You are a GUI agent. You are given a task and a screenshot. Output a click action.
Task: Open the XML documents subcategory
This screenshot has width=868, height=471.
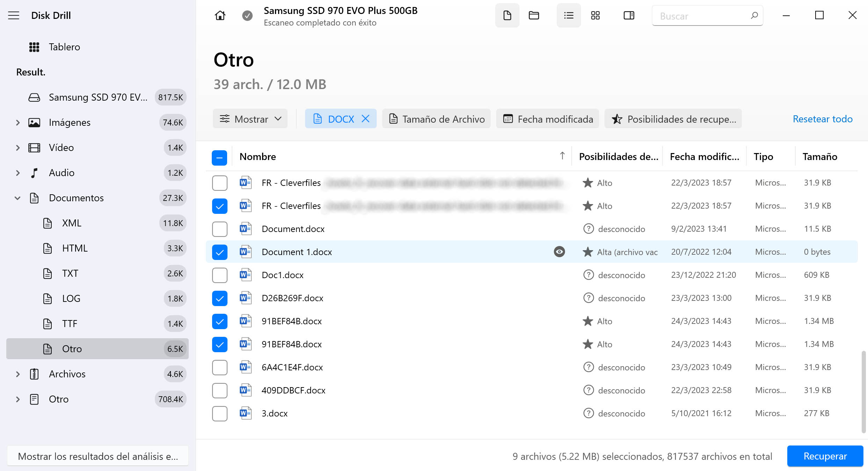pyautogui.click(x=72, y=223)
